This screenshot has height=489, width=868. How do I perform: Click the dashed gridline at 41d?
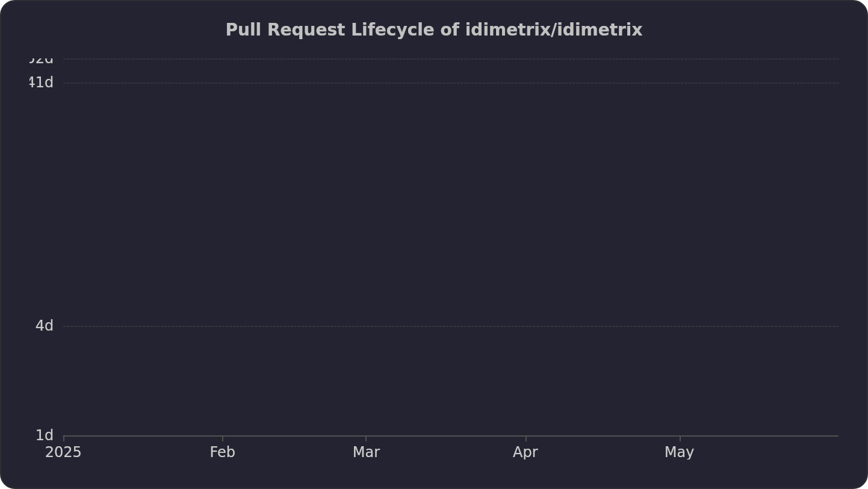click(x=451, y=83)
